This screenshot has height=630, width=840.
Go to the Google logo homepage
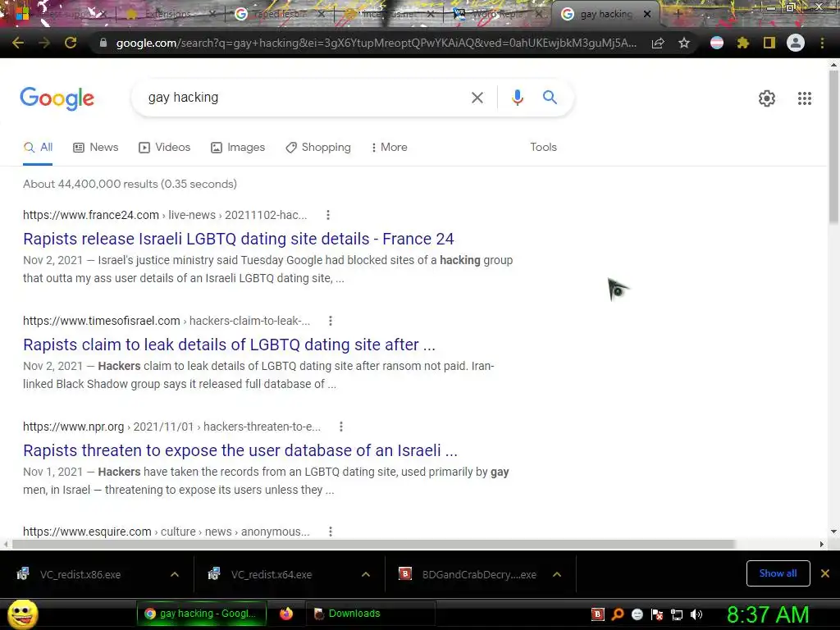click(x=57, y=98)
